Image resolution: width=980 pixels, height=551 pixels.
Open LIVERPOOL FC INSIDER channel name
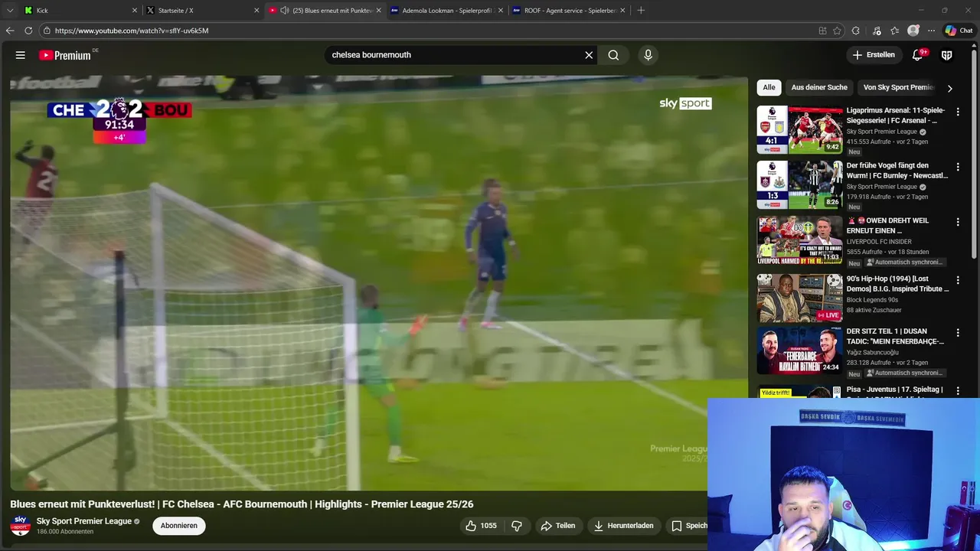pos(879,242)
